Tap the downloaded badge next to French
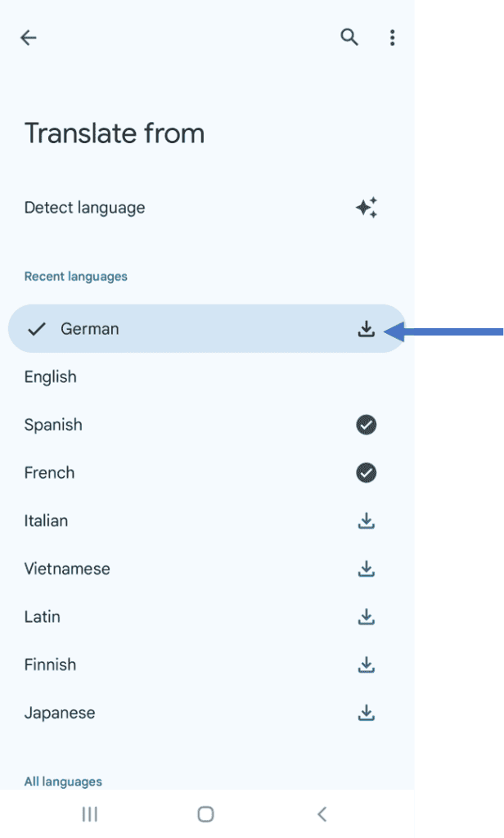The image size is (504, 838). coord(366,472)
